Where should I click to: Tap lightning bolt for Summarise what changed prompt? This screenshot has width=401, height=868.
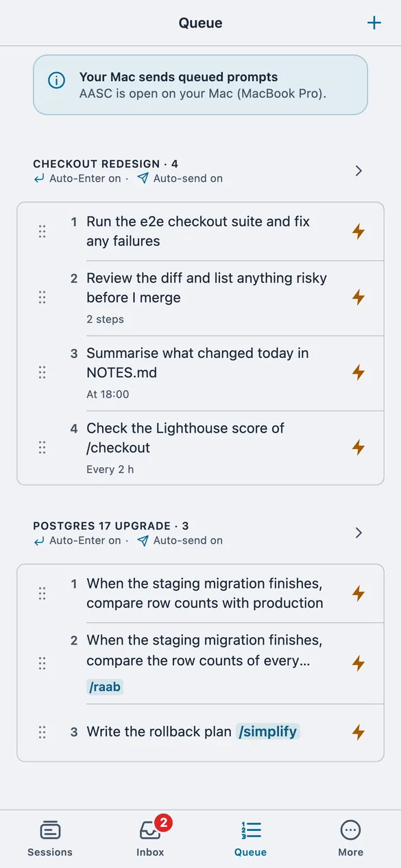point(358,372)
